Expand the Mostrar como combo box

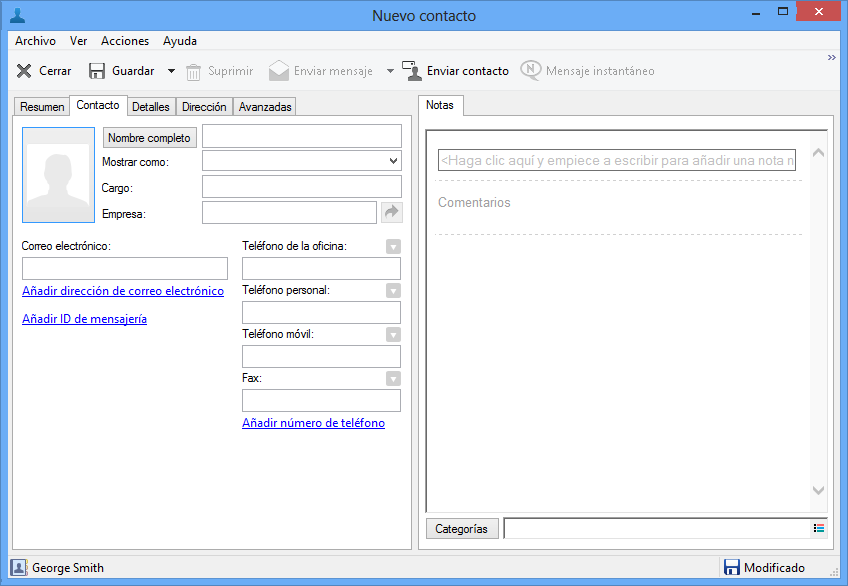pos(394,161)
